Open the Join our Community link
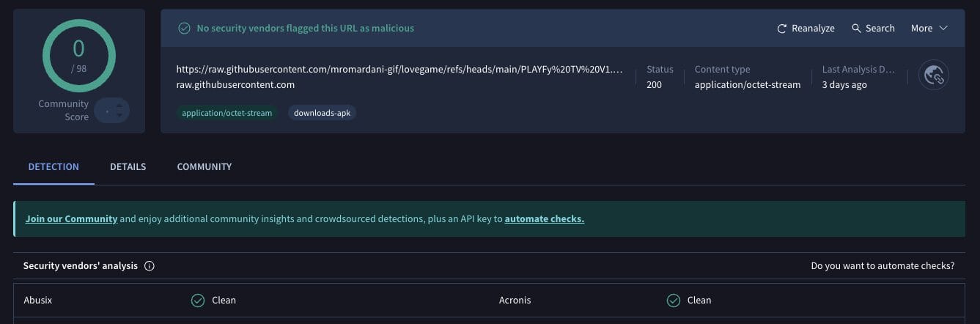 tap(71, 218)
